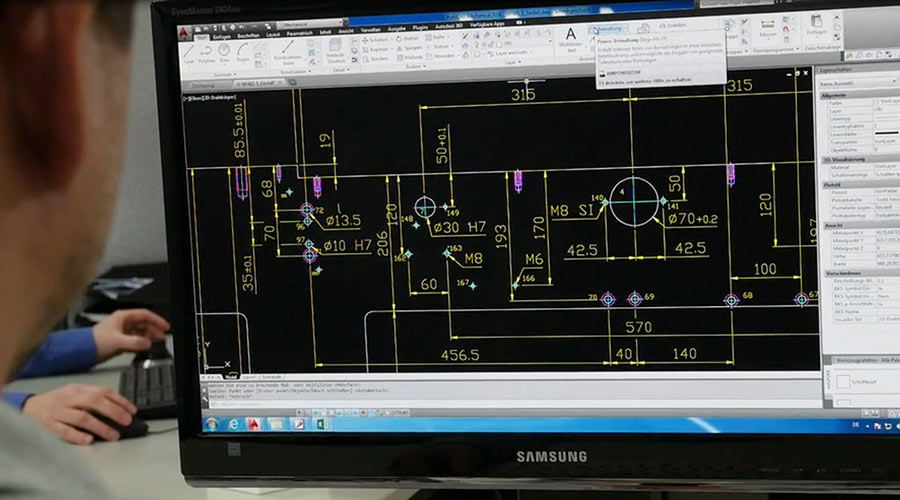Screen dimensions: 900x500
Task: Click the Bemaßung power dimension button
Action: [607, 29]
